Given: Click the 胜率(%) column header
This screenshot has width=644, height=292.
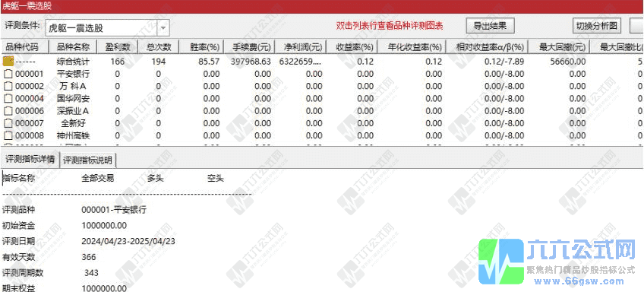Looking at the screenshot, I should tap(201, 47).
